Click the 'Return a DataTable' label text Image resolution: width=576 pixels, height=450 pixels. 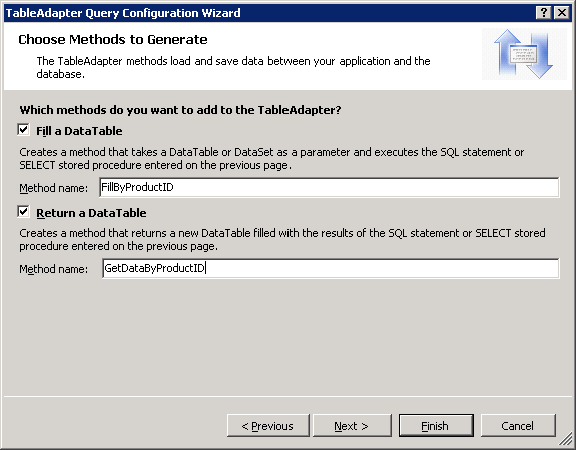pos(91,213)
